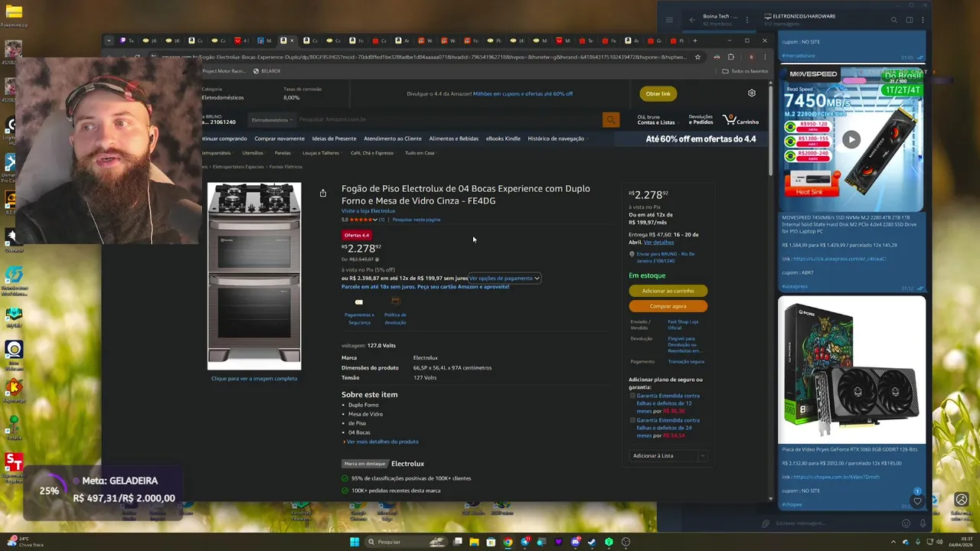Click the Devoluções e Pedidos link

pyautogui.click(x=701, y=120)
